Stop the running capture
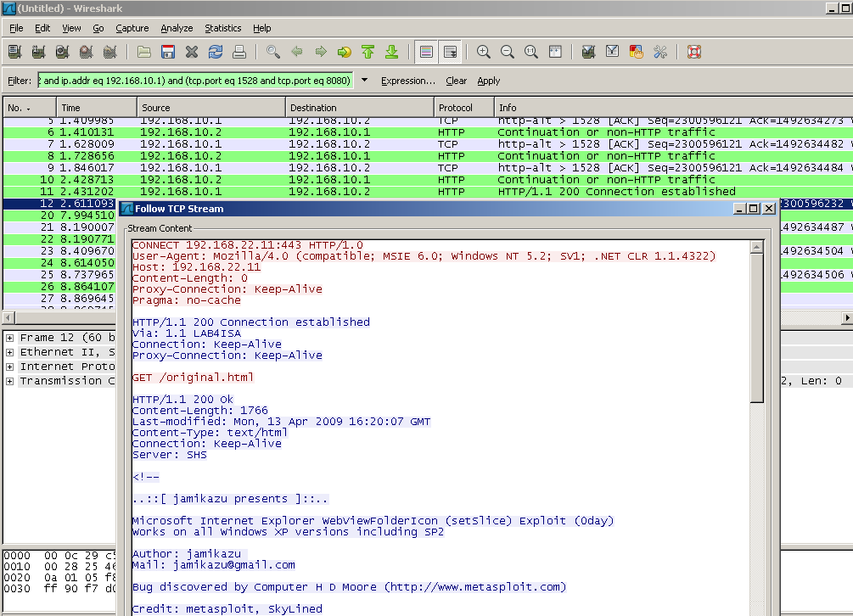Image resolution: width=853 pixels, height=616 pixels. pyautogui.click(x=87, y=53)
